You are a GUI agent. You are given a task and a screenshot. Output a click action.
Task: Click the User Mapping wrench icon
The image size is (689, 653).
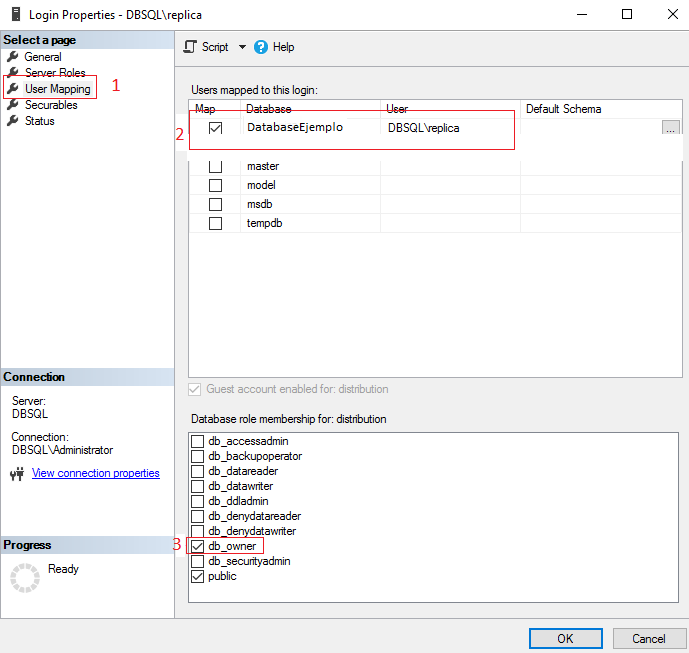[x=13, y=89]
